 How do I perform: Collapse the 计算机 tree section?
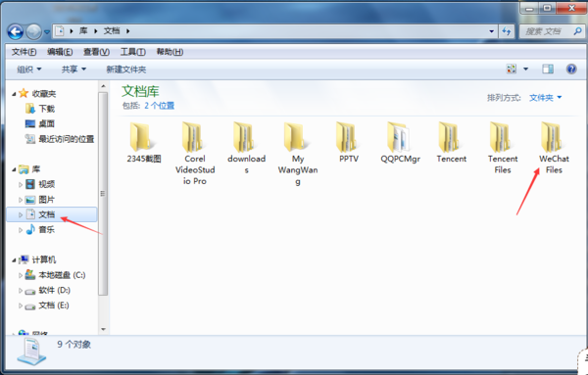[x=14, y=260]
